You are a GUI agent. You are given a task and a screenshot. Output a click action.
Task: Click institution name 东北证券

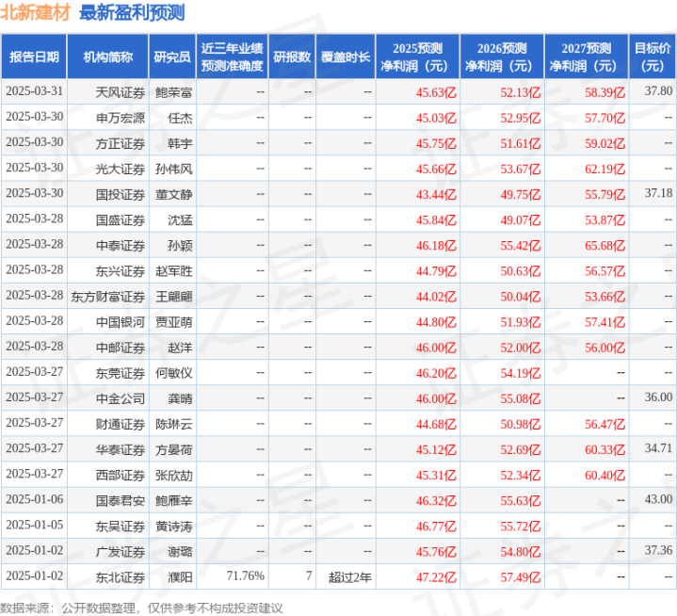pos(120,577)
